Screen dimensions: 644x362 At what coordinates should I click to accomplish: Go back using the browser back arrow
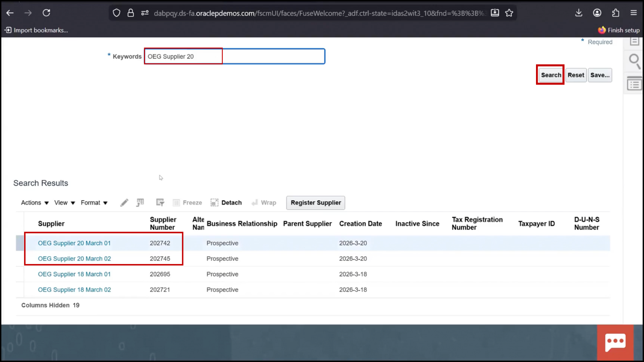pos(10,13)
